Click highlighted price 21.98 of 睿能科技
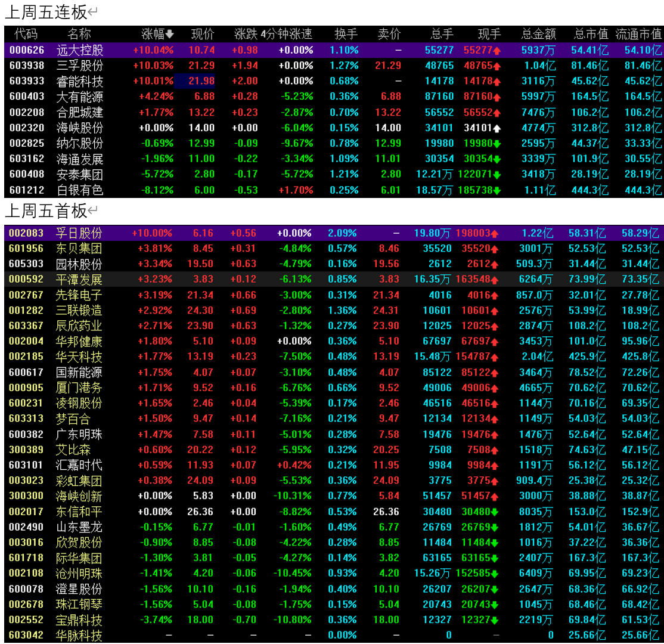Viewport: 664px width, 644px height. pyautogui.click(x=201, y=81)
